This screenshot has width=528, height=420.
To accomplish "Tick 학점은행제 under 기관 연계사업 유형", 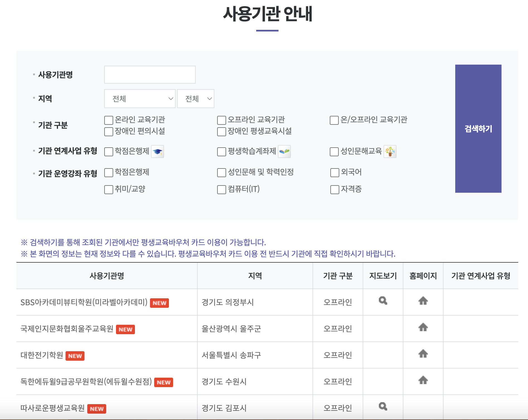I will pyautogui.click(x=109, y=152).
